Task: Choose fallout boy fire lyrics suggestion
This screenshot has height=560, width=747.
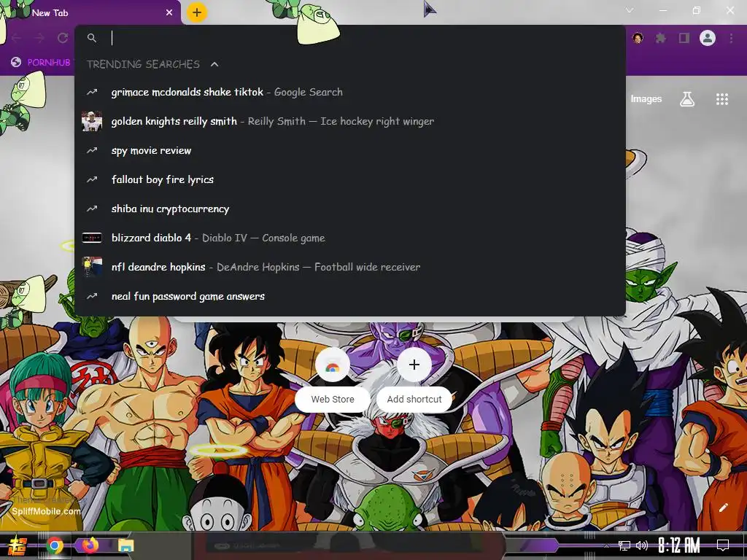Action: (x=350, y=179)
